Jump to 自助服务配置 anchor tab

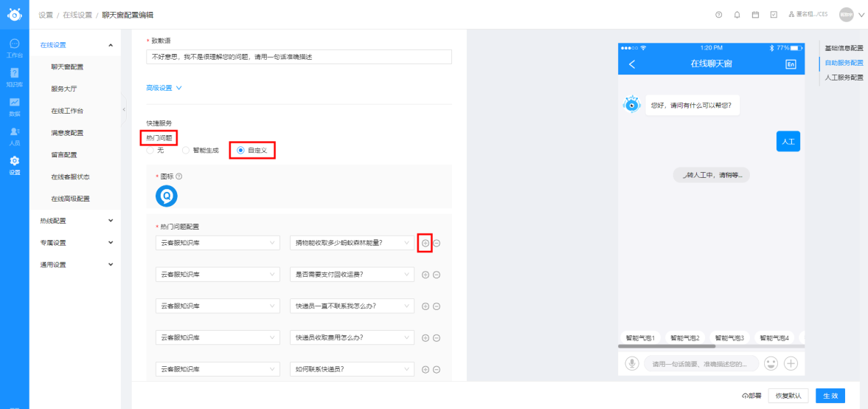click(844, 63)
